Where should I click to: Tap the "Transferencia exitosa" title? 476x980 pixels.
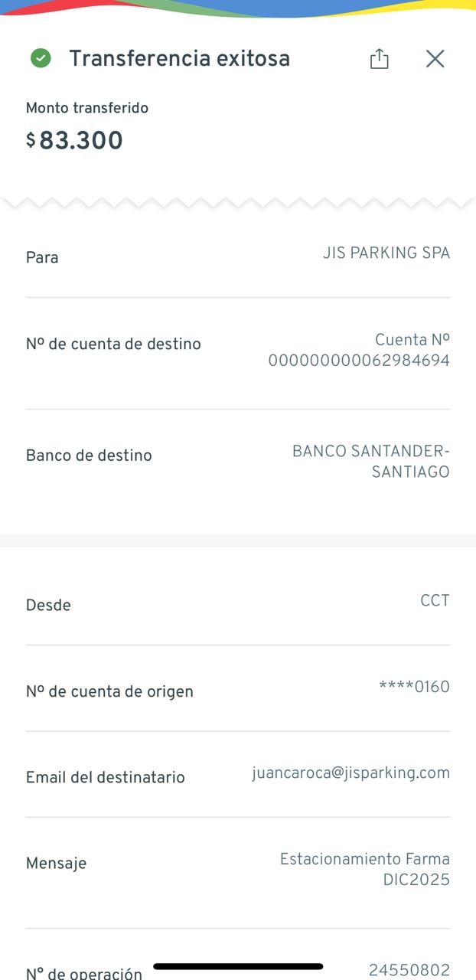tap(179, 59)
